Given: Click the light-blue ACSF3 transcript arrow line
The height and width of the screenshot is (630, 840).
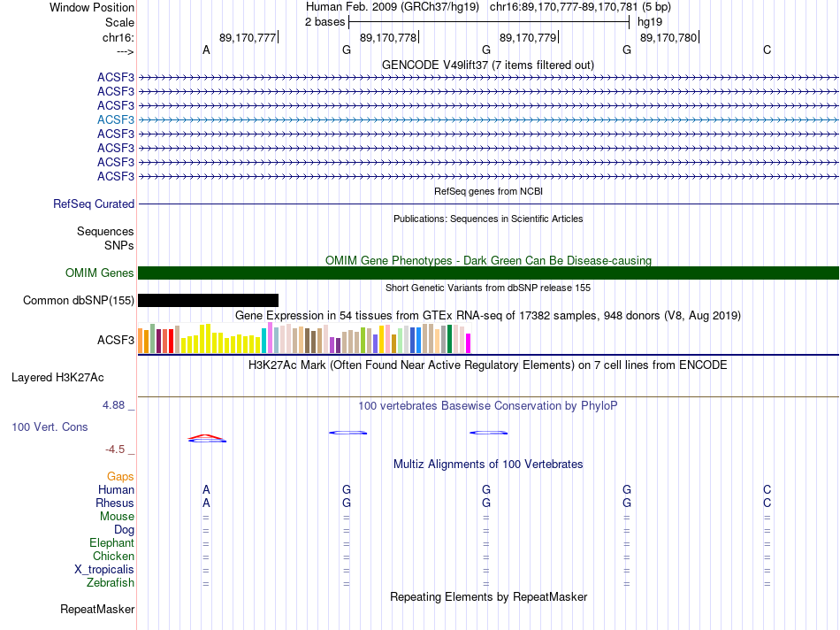Looking at the screenshot, I should point(488,119).
